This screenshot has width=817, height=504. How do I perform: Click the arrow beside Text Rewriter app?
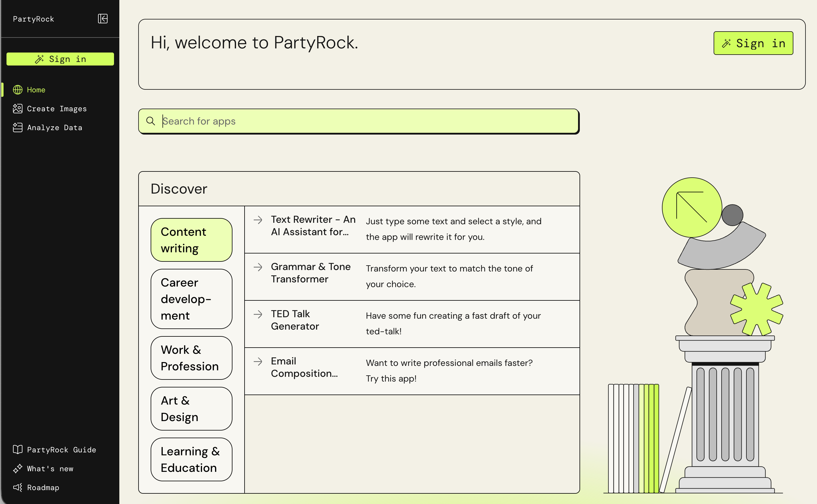coord(258,220)
